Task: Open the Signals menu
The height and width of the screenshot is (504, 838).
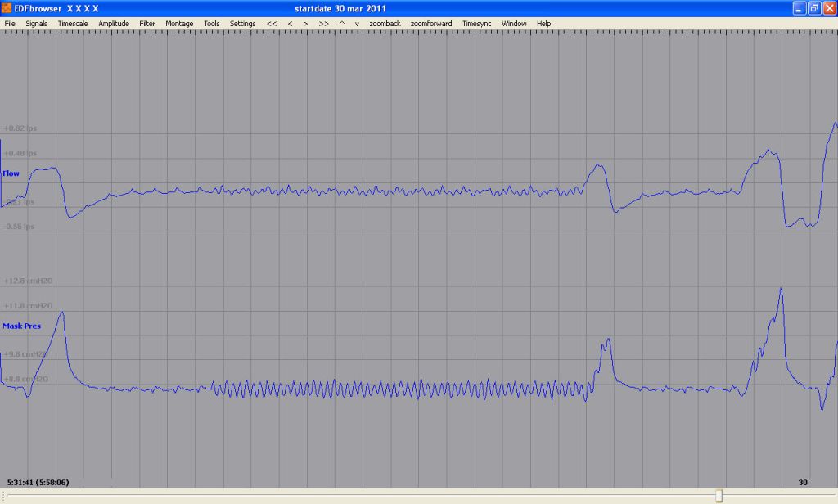Action: (x=37, y=24)
